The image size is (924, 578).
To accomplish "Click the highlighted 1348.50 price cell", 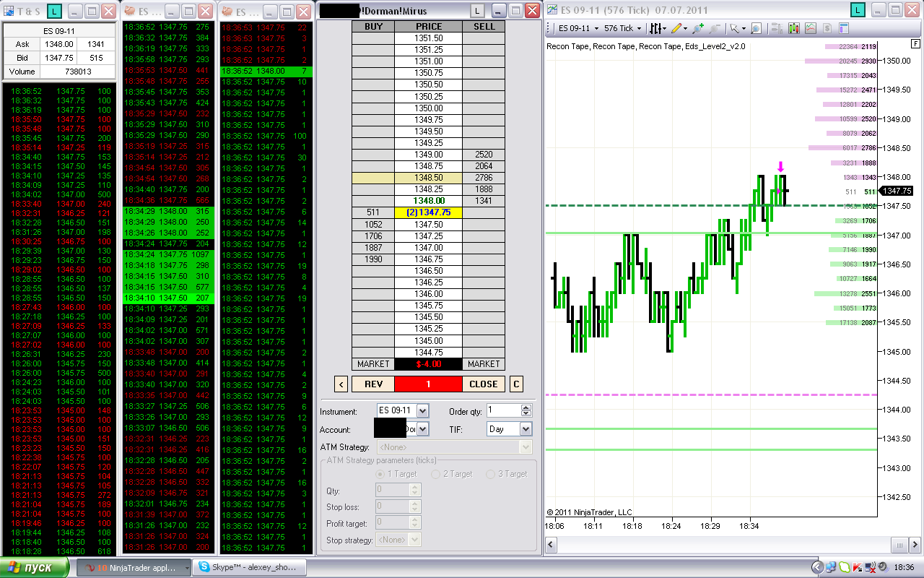I will (x=429, y=178).
